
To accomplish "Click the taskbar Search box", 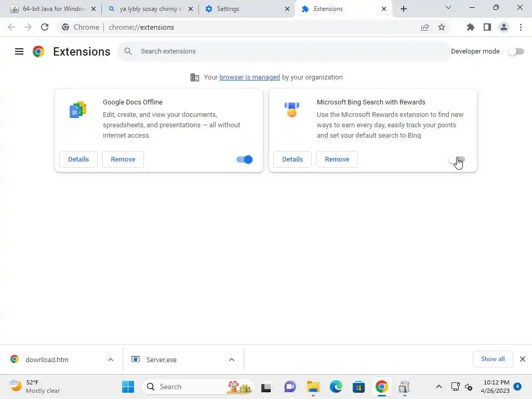I will click(x=198, y=387).
